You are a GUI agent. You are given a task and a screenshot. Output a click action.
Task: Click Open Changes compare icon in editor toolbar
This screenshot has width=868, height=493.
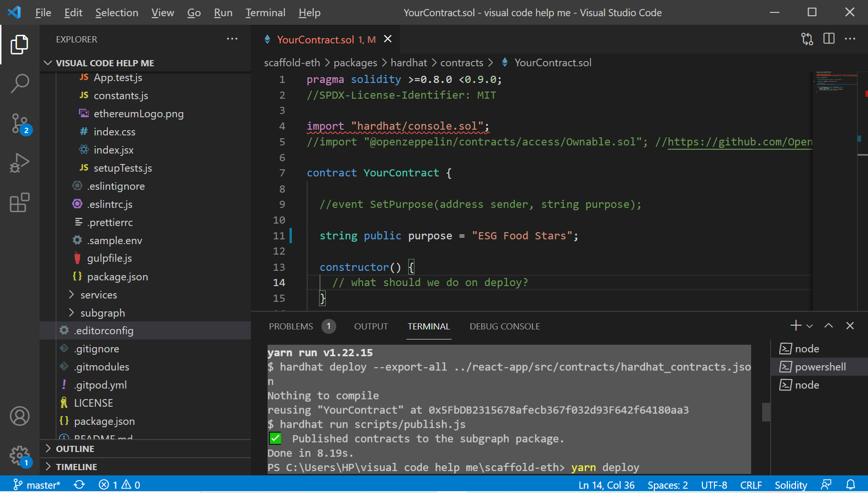[x=807, y=39]
